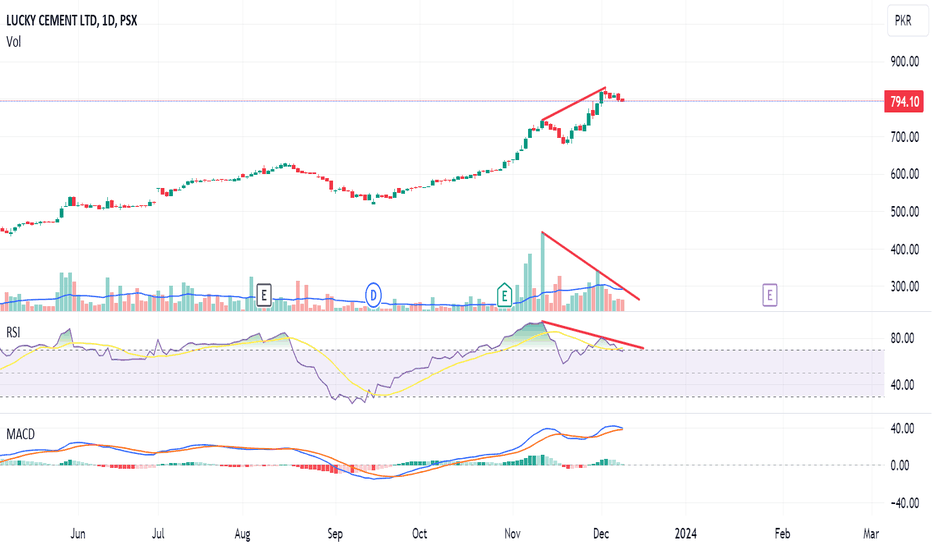
Task: Click the 300.00 price axis label
Action: (x=905, y=287)
